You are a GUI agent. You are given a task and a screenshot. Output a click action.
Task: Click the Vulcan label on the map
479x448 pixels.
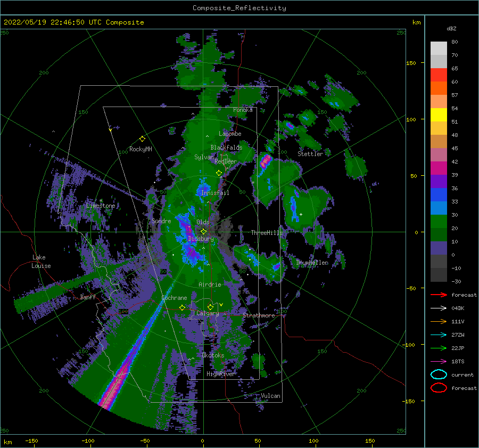[x=271, y=396]
